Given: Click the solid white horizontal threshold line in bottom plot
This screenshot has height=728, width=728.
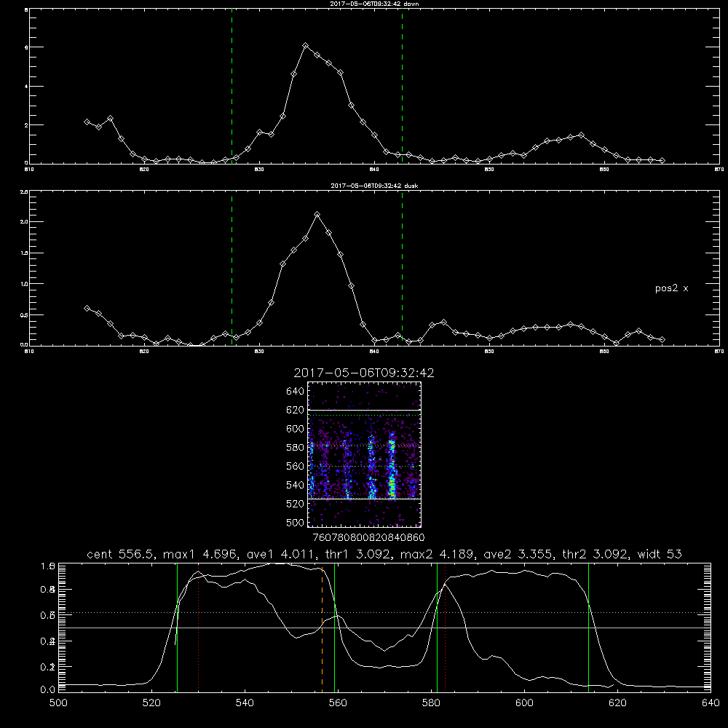Looking at the screenshot, I should (384, 628).
